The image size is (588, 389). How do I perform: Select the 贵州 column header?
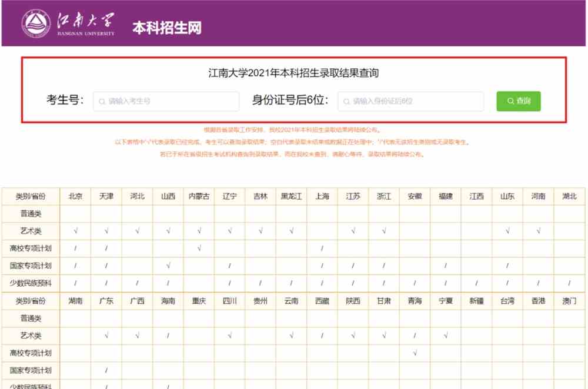pos(260,300)
